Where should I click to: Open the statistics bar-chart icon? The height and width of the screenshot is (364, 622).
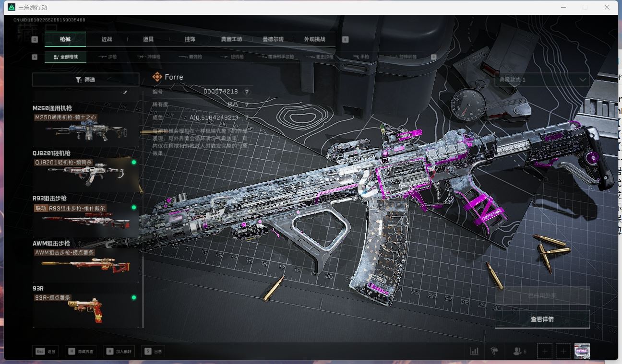pyautogui.click(x=474, y=352)
